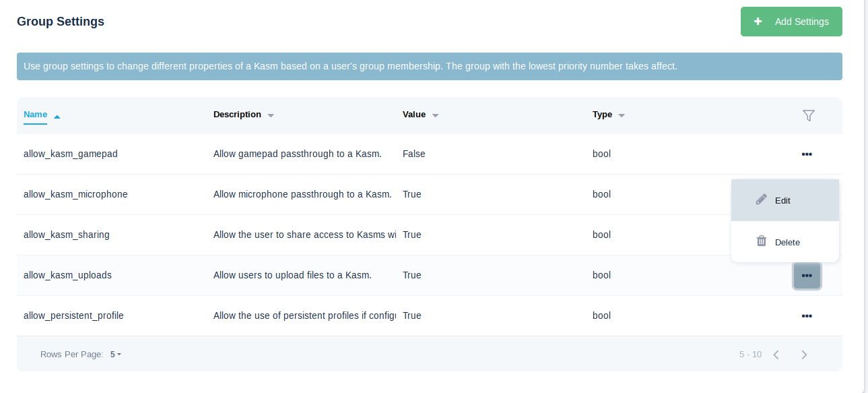This screenshot has width=868, height=393.
Task: Select Delete from the context menu
Action: (x=787, y=241)
